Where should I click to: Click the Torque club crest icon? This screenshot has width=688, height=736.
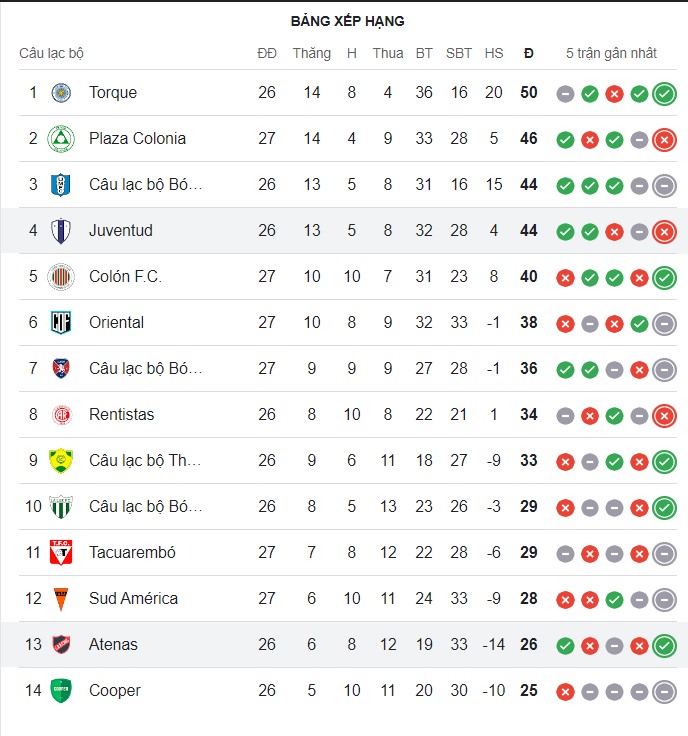pyautogui.click(x=61, y=93)
